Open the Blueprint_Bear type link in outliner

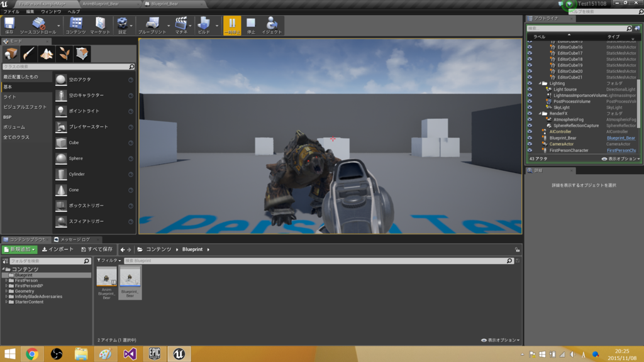coord(621,138)
